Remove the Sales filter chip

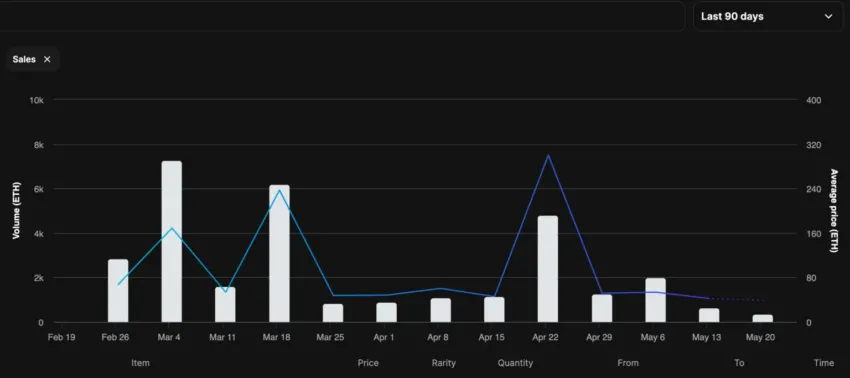(47, 60)
